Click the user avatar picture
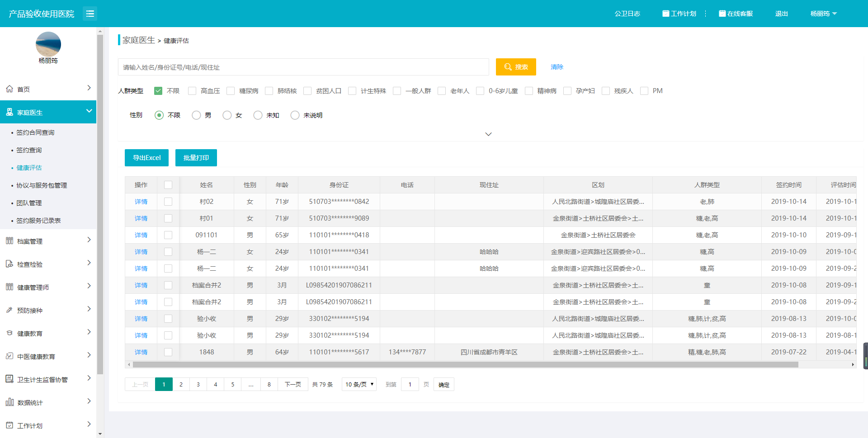The image size is (868, 438). (x=48, y=44)
